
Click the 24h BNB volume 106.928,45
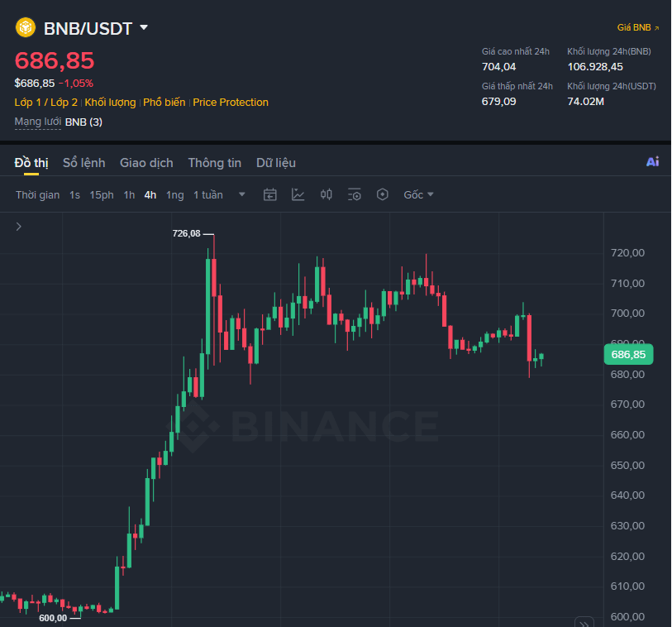click(x=595, y=67)
